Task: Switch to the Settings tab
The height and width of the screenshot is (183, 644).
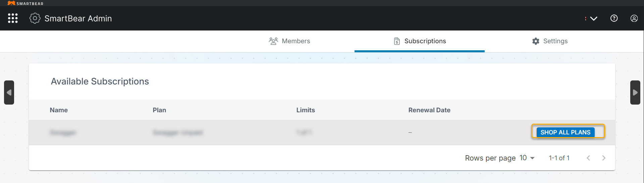Action: 555,41
